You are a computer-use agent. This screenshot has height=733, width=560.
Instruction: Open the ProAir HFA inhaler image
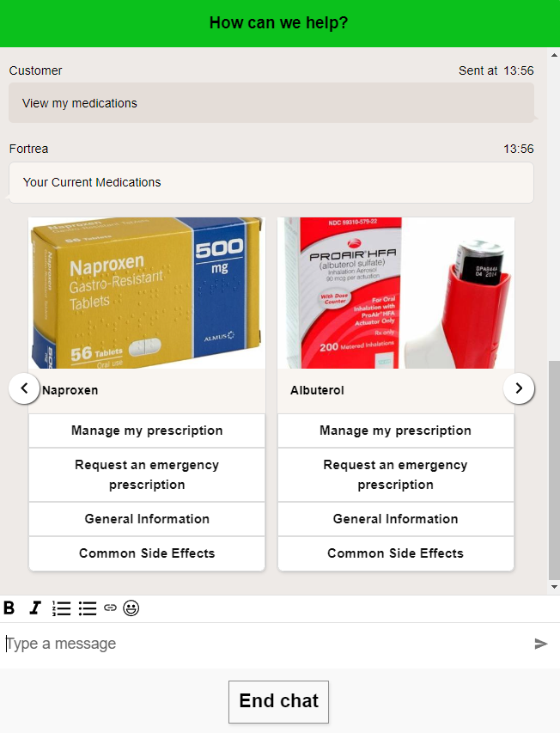coord(396,293)
